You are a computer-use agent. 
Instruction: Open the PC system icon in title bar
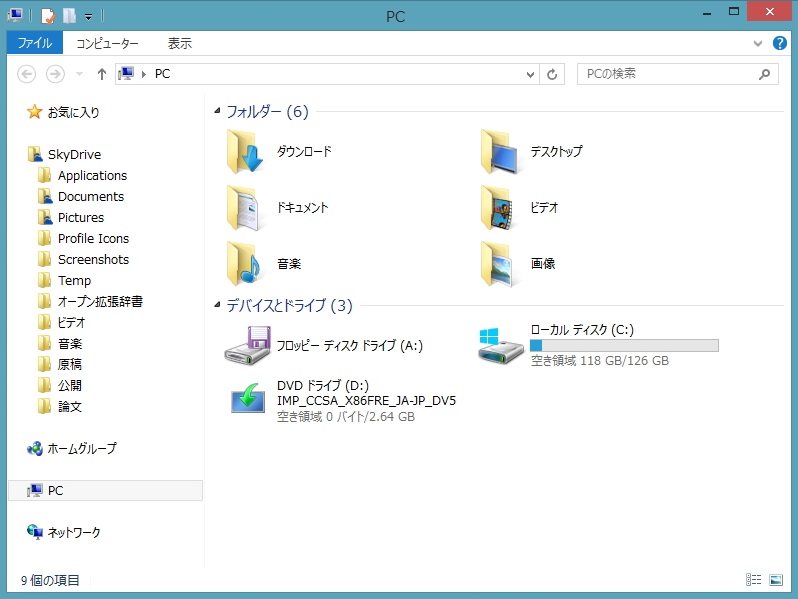pyautogui.click(x=15, y=15)
